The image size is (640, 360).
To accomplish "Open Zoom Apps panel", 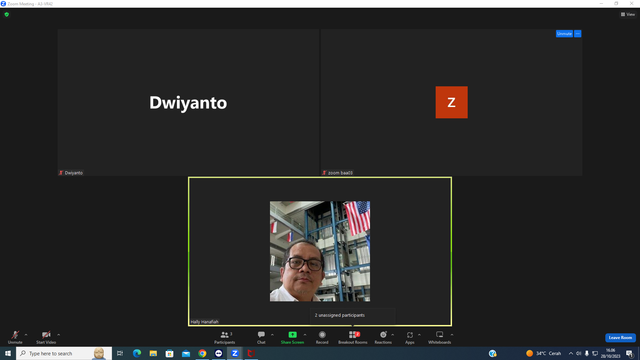I will 410,337.
